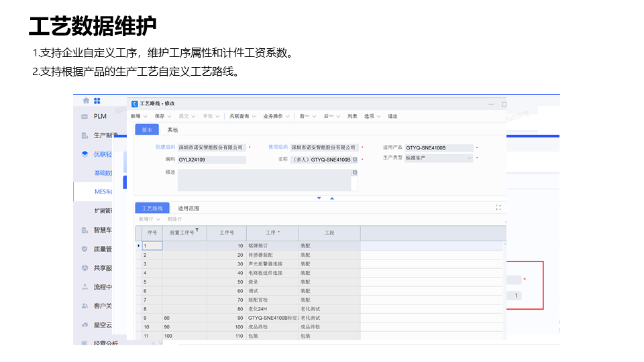This screenshot has width=644, height=362.
Task: Collapse the header panel with up arrow
Action: pyautogui.click(x=331, y=198)
